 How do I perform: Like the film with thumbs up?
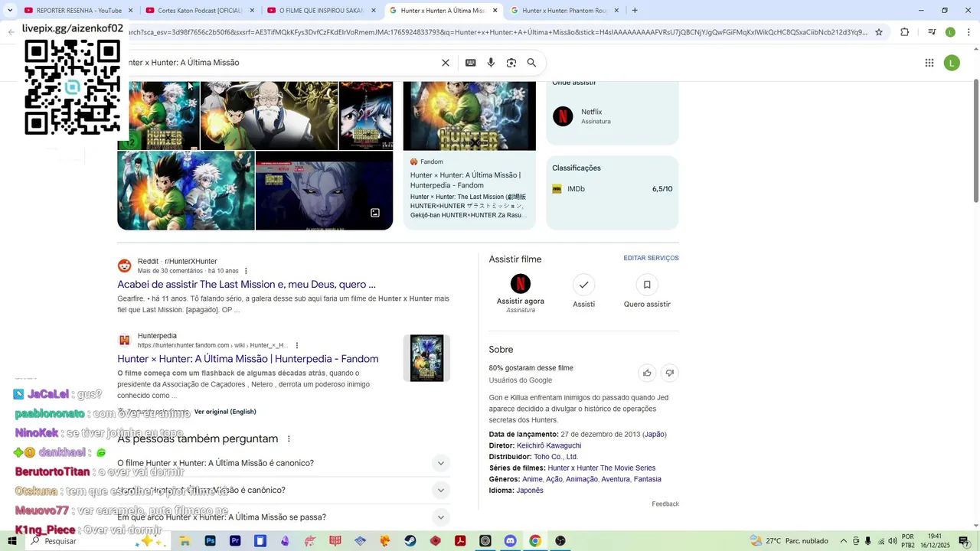pos(647,373)
